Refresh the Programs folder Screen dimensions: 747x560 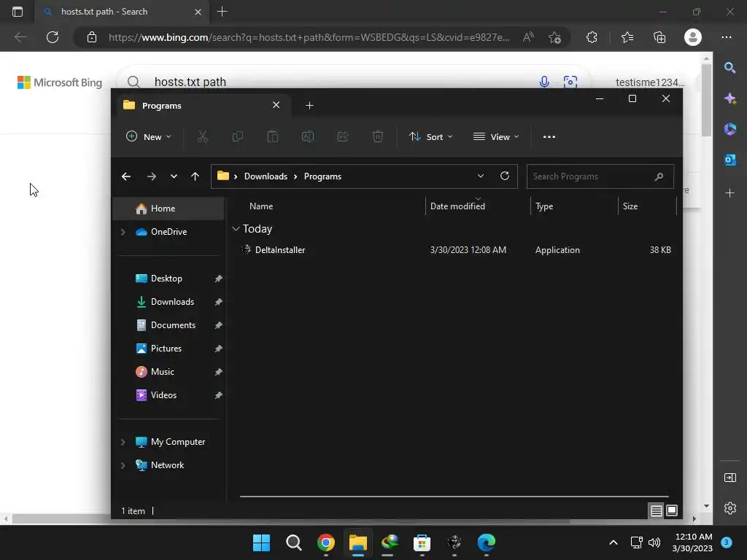(505, 176)
